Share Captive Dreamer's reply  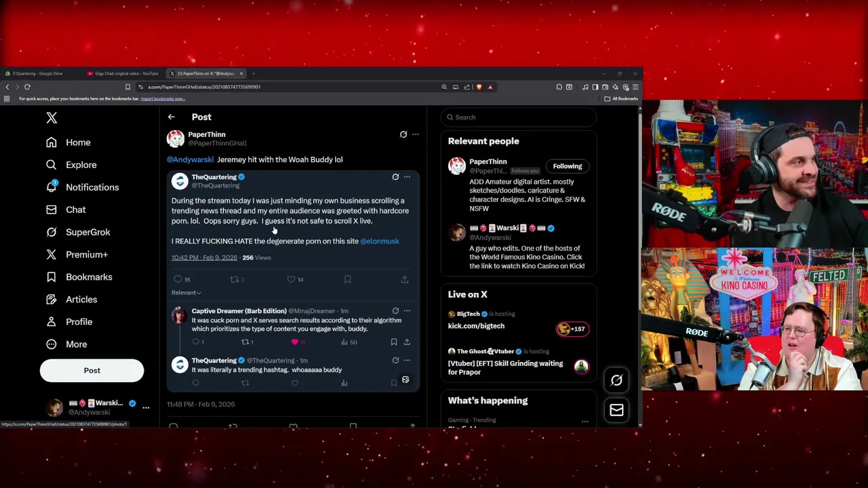[407, 342]
